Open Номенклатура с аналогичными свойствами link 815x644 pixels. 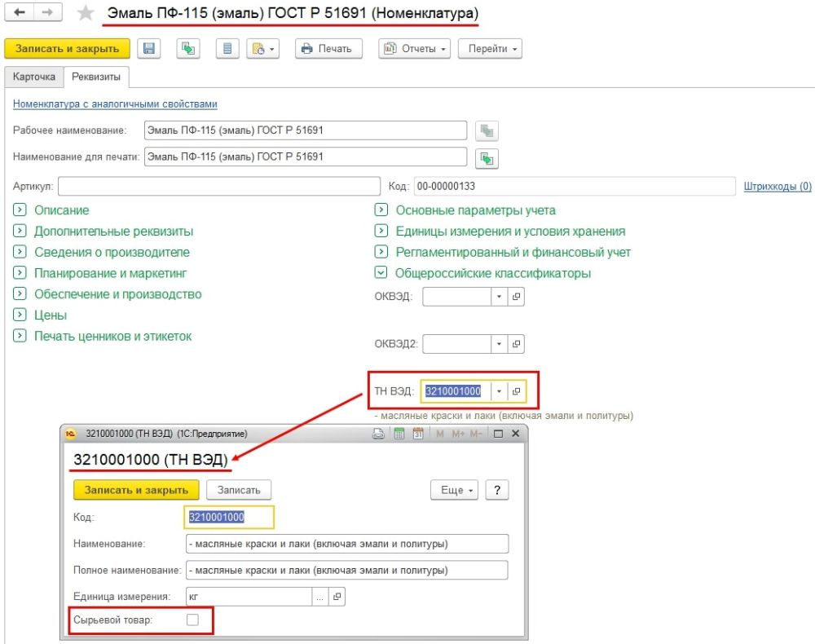click(x=115, y=104)
